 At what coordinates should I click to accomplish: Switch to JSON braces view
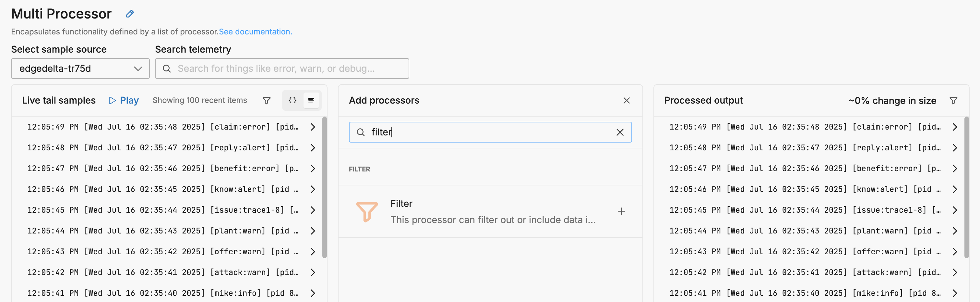293,100
